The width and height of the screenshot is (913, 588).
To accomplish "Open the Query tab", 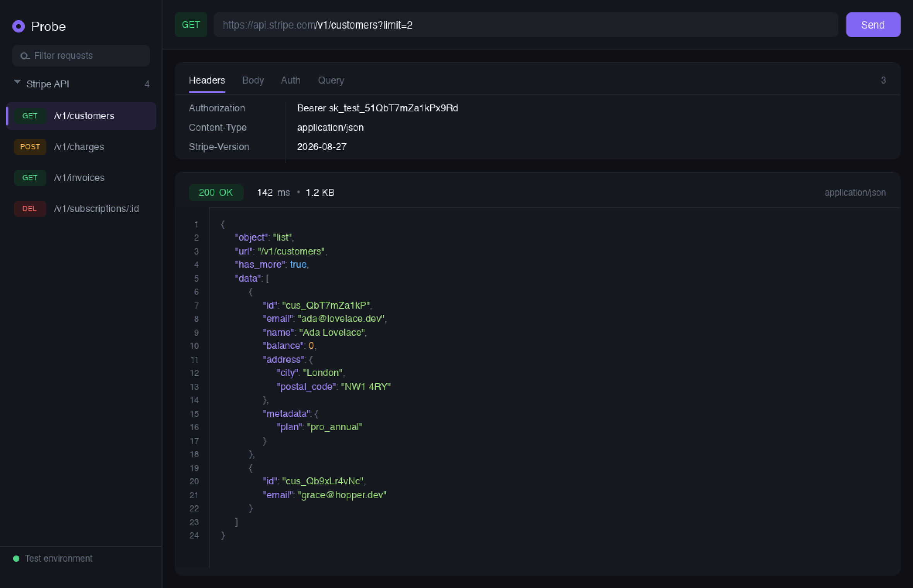I will 331,80.
